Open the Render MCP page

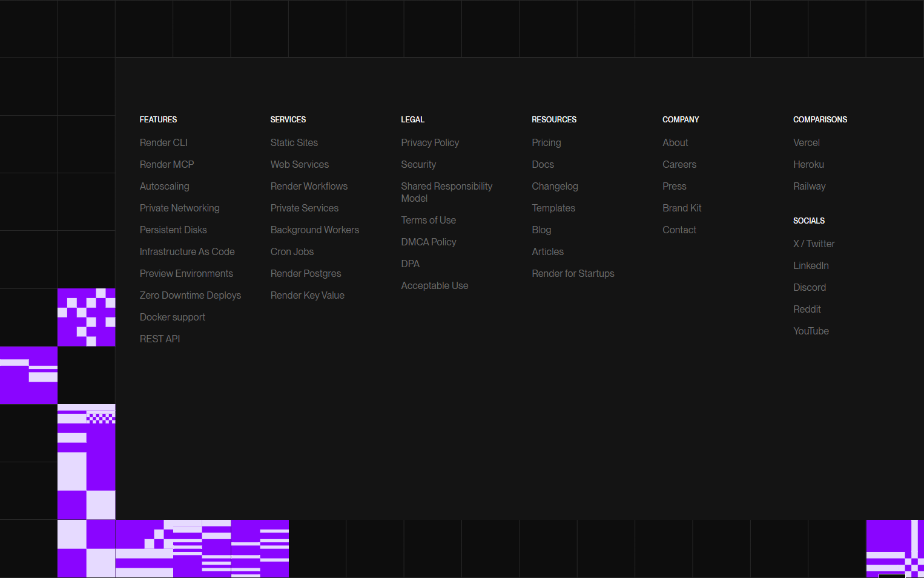coord(167,164)
